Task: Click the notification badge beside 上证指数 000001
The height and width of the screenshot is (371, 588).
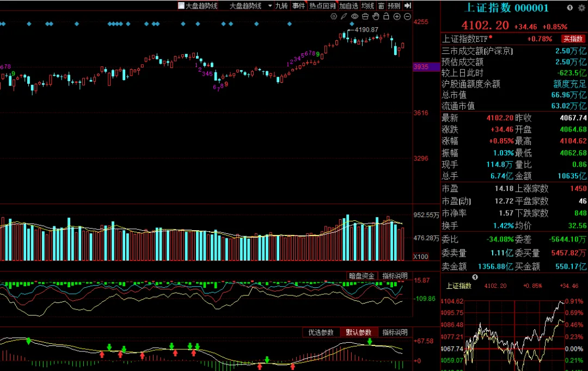Action: click(x=569, y=8)
